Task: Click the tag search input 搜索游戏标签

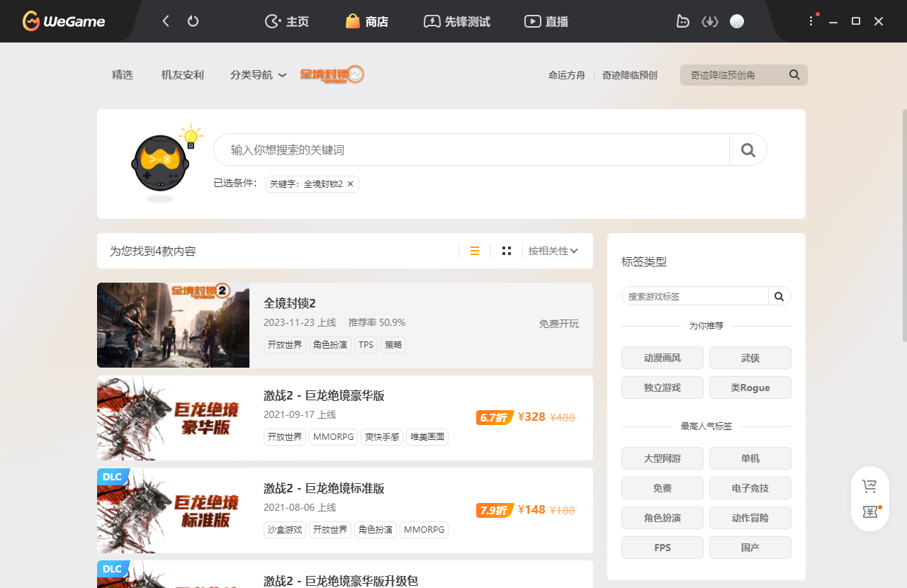Action: [694, 296]
